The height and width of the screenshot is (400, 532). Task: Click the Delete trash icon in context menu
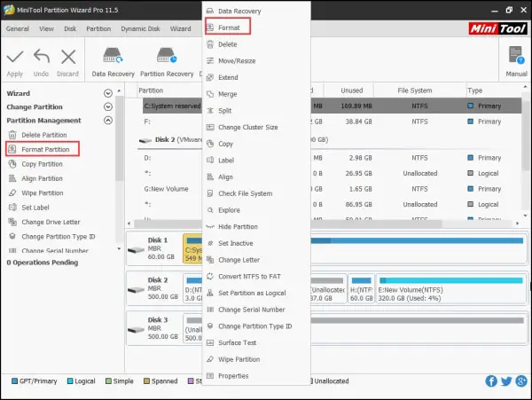tap(210, 44)
